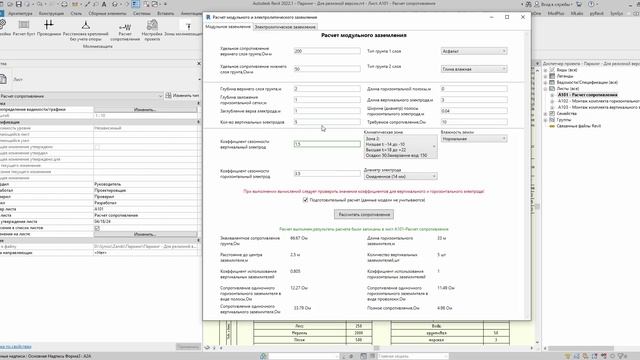Open the 'Системы' ribbon tab
This screenshot has height=360, width=640.
coord(141,13)
